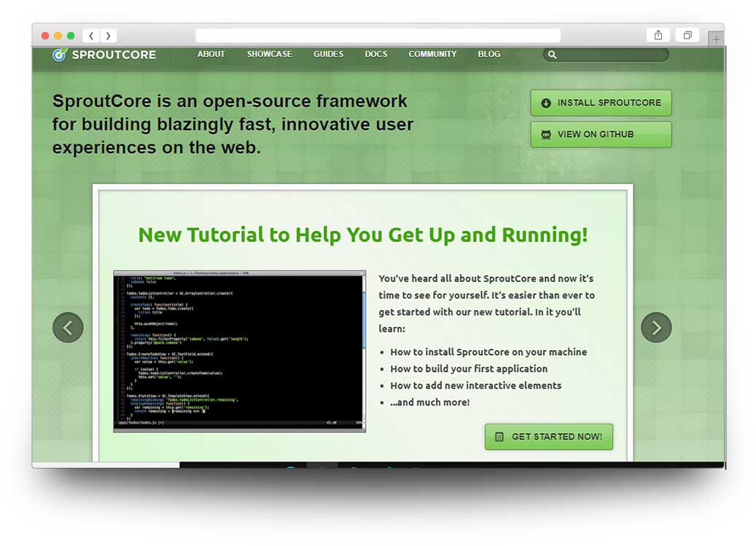The image size is (756, 546).
Task: Click the browser address bar
Action: pyautogui.click(x=378, y=36)
